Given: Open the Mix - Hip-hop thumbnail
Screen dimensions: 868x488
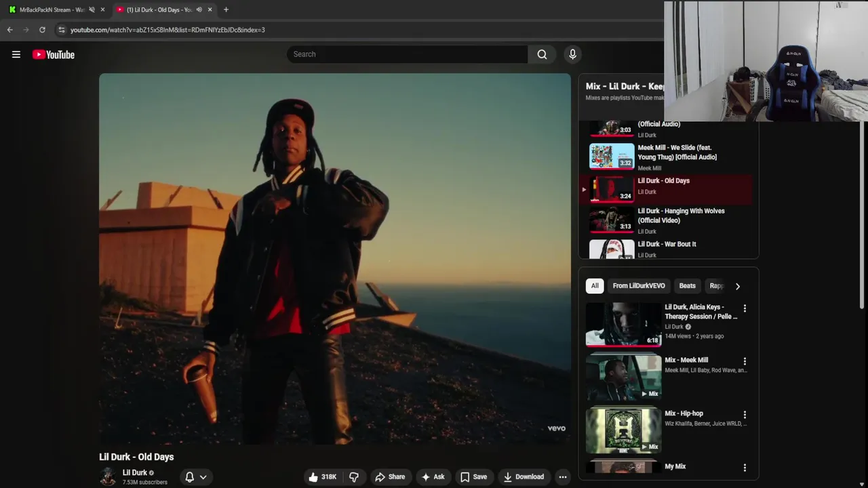Looking at the screenshot, I should pyautogui.click(x=623, y=430).
